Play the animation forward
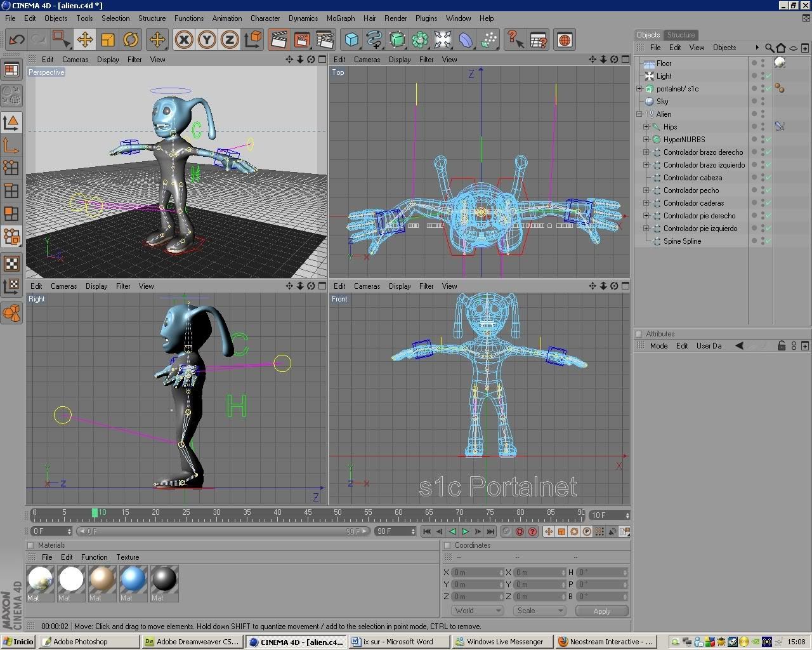812x650 pixels. 466,532
